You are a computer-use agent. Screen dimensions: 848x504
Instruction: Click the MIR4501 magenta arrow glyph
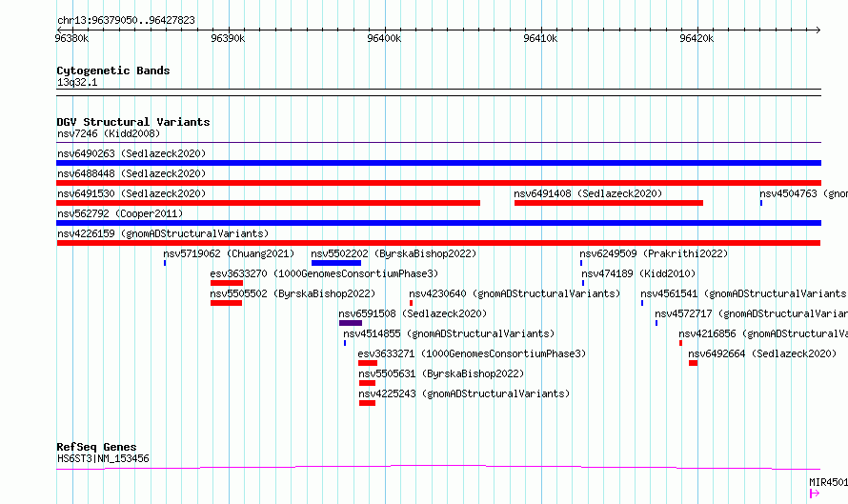click(815, 494)
